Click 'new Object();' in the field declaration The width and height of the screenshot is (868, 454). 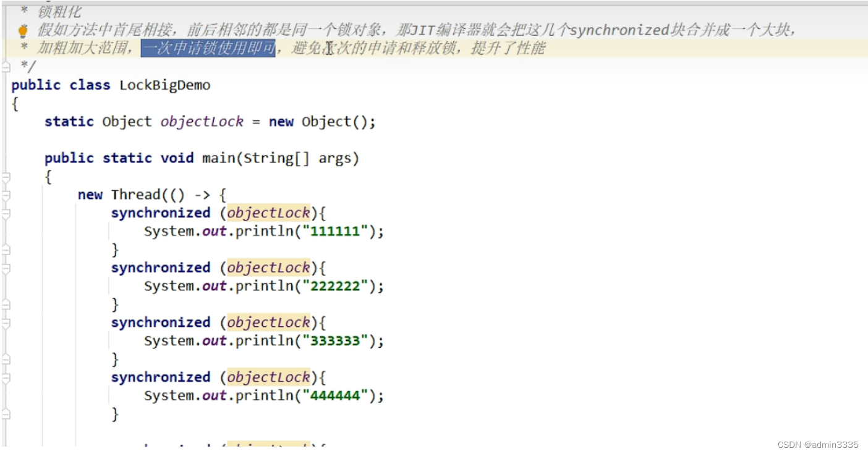322,122
